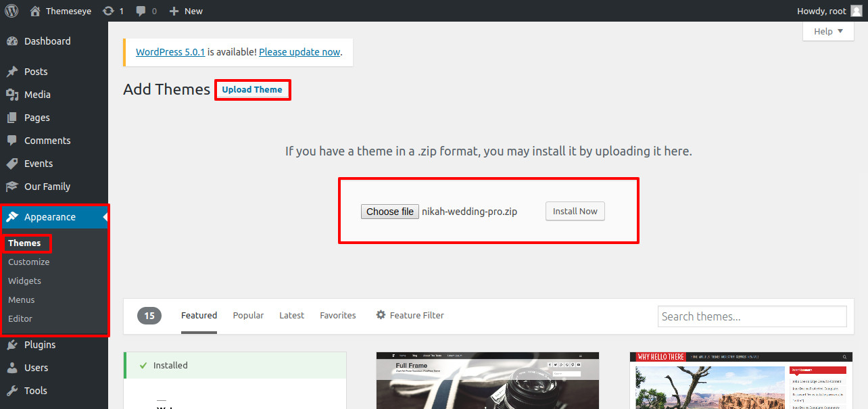Viewport: 868px width, 409px height.
Task: Click the Choose file button
Action: (x=390, y=212)
